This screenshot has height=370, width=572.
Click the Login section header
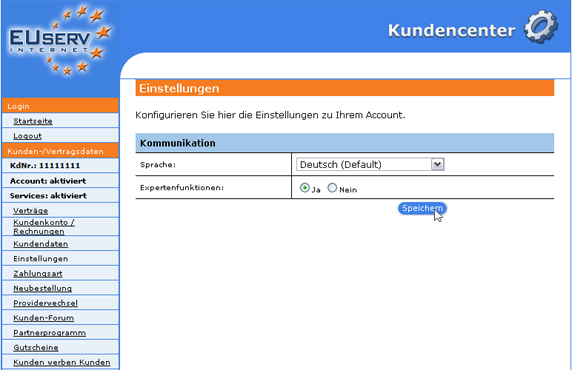coord(60,106)
